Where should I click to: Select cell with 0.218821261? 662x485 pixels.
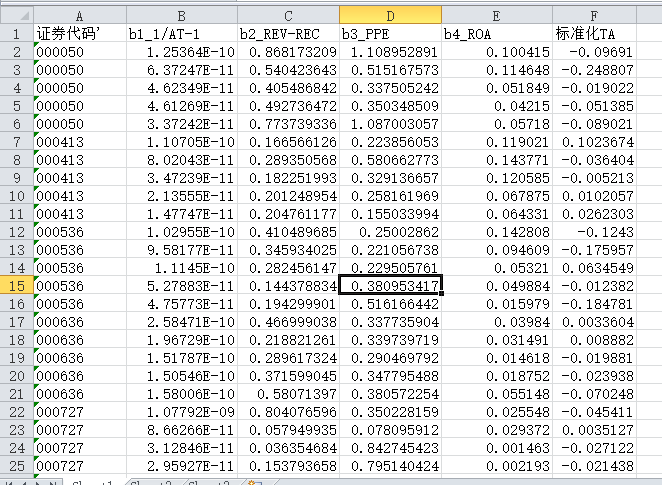pos(288,340)
